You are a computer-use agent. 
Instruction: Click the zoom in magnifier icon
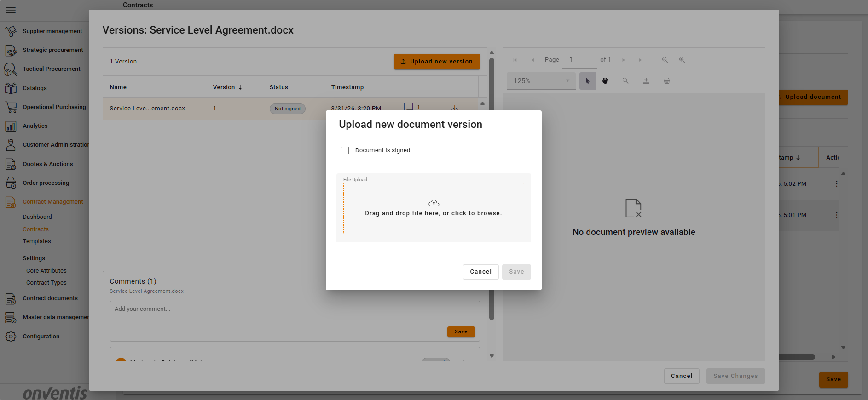tap(682, 60)
